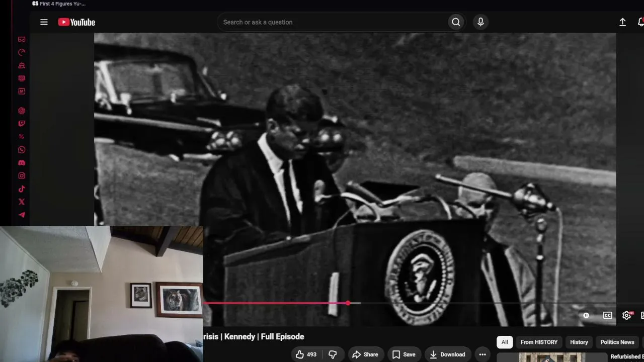This screenshot has width=644, height=362.
Task: Open Telegram in the sidebar
Action: 22,215
